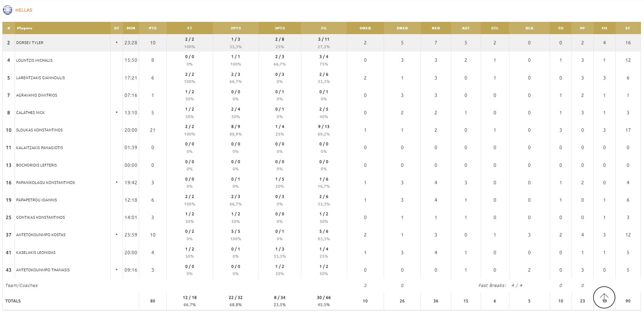Click Calathes Nick player name
644x317 pixels.
click(x=30, y=113)
